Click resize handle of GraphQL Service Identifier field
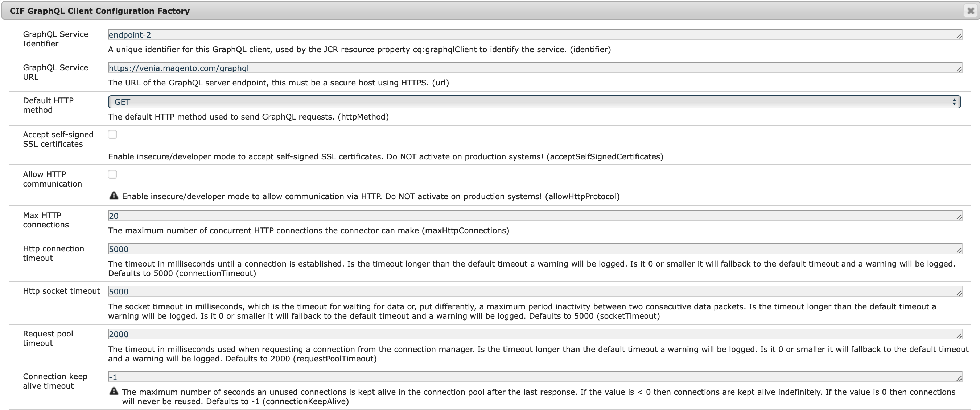The height and width of the screenshot is (410, 980). [959, 36]
